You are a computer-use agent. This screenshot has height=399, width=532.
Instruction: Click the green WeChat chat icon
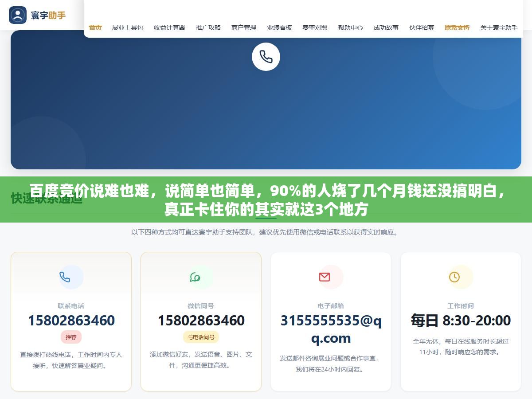click(195, 277)
